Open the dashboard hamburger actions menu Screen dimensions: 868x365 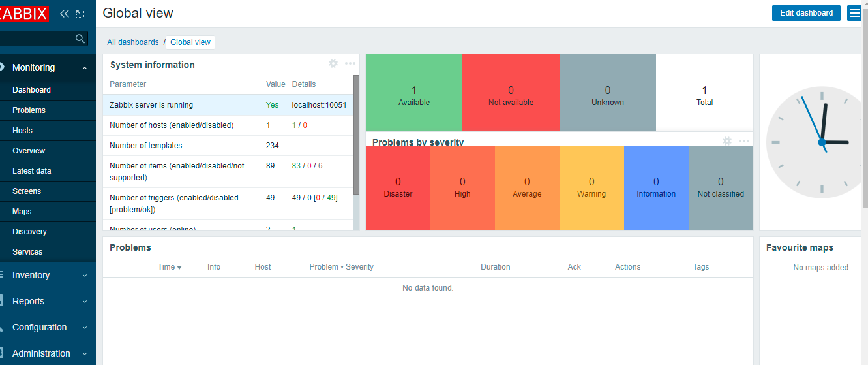coord(854,13)
